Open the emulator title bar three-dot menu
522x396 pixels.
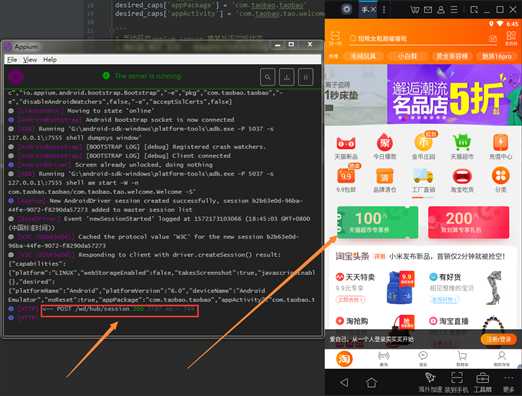(x=384, y=10)
